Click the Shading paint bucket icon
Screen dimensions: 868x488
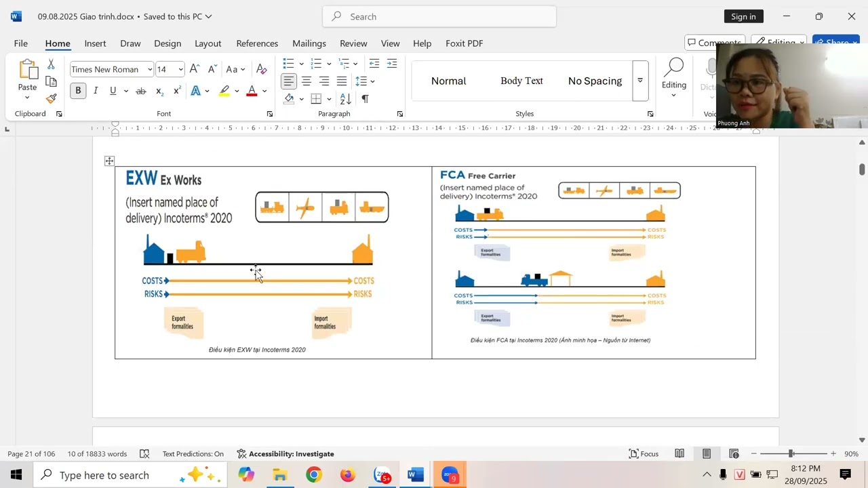coord(289,99)
